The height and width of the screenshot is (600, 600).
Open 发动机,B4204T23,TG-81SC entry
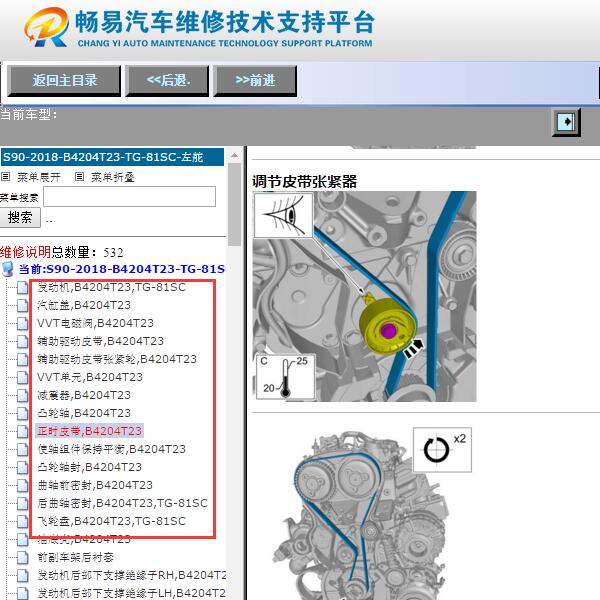point(111,287)
